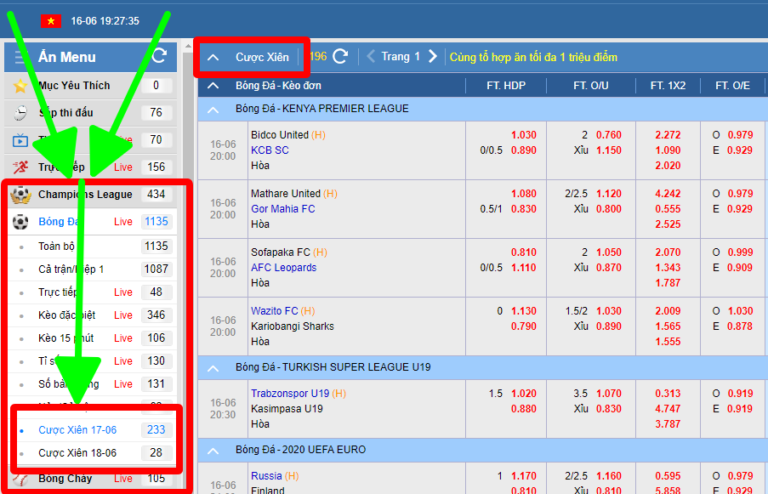Click the soccer ball icon for Bóng Đá
Viewport: 768px width, 494px height.
pos(19,221)
